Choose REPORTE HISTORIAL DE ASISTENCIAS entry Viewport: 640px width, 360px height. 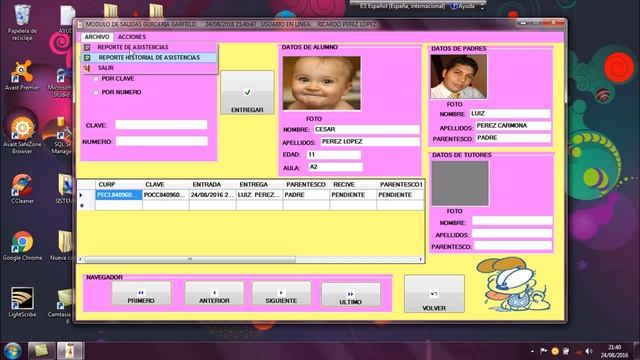click(149, 58)
